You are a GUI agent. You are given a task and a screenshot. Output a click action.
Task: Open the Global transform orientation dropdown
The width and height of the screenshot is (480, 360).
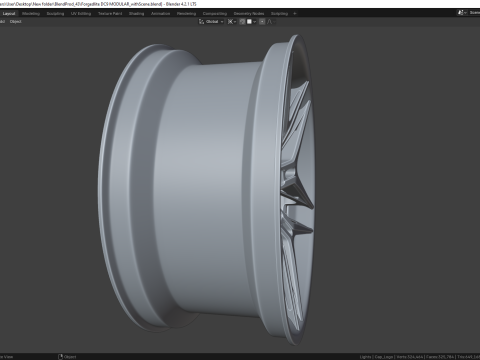(211, 22)
